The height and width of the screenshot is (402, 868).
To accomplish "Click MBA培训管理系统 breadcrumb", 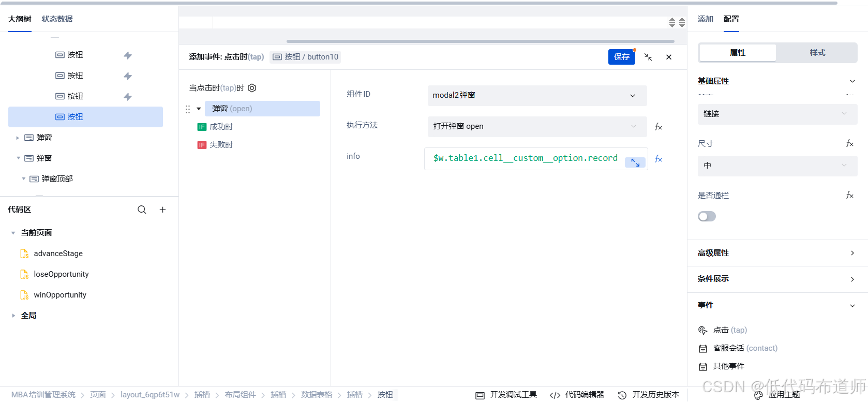I will (43, 395).
